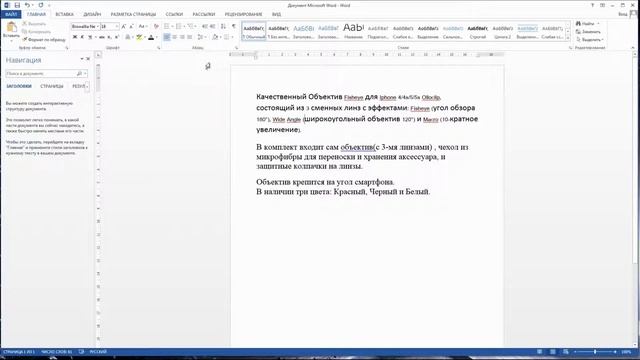Viewport: 640px width, 360px height.
Task: Click the Sort icon in paragraph group
Action: (223, 27)
